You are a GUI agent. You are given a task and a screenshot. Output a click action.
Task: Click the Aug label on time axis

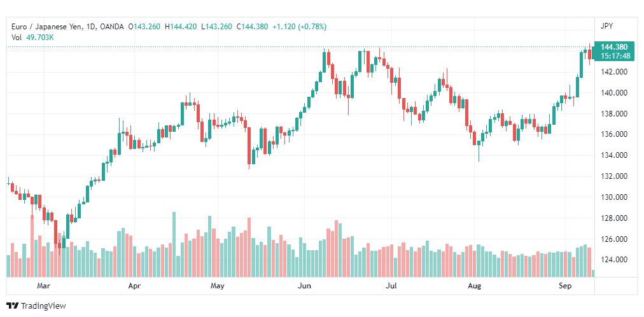(x=475, y=286)
